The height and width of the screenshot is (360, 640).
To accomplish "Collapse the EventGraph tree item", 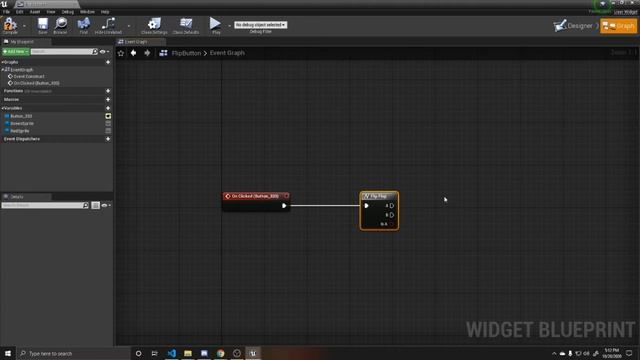I will [3, 70].
